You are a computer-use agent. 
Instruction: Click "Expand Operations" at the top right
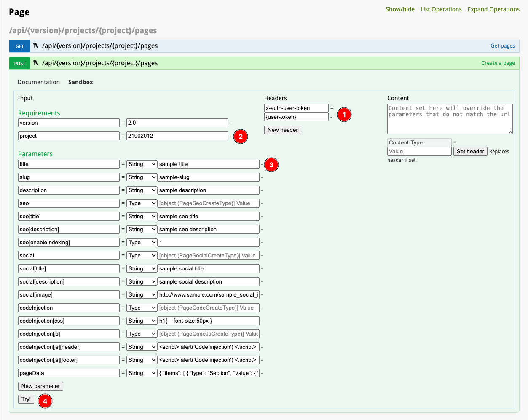pos(493,9)
